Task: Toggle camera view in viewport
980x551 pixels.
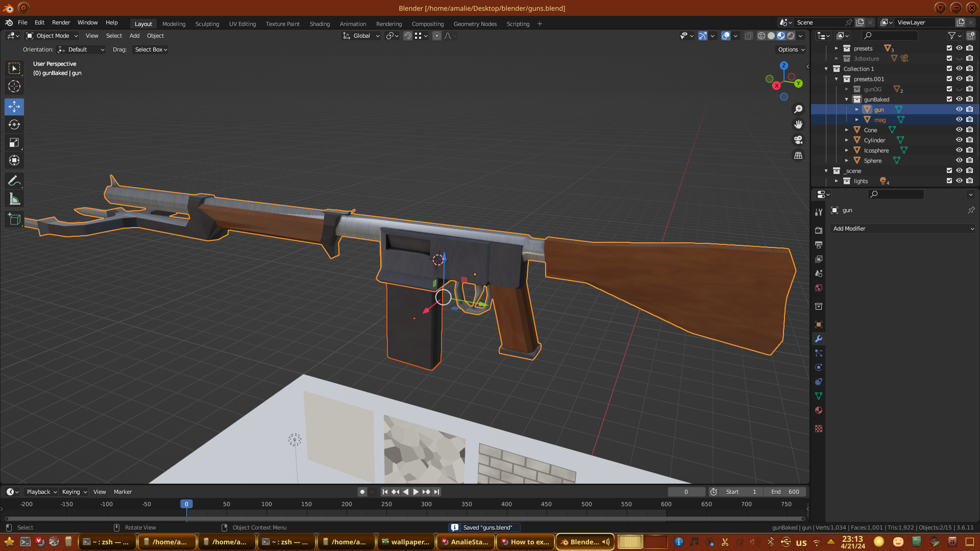Action: click(x=798, y=140)
